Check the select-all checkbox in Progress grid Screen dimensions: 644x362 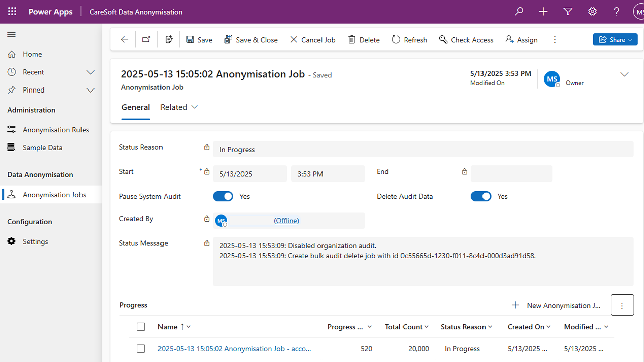click(141, 327)
